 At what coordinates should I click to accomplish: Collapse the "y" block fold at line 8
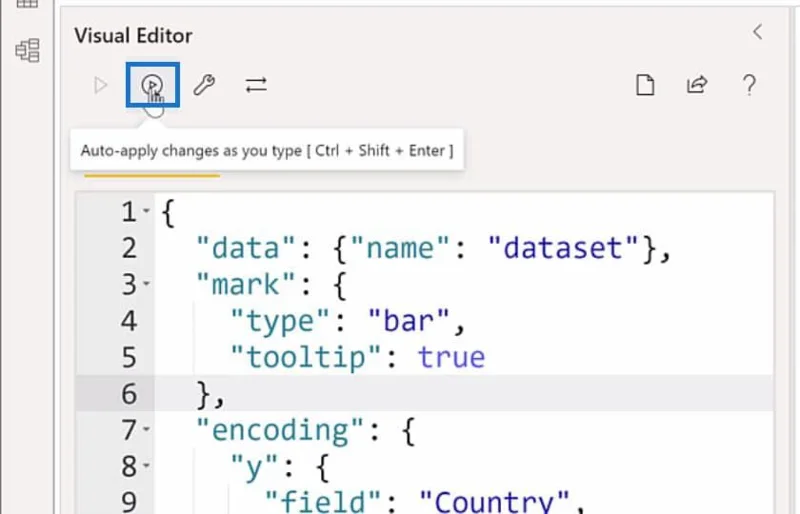click(146, 465)
